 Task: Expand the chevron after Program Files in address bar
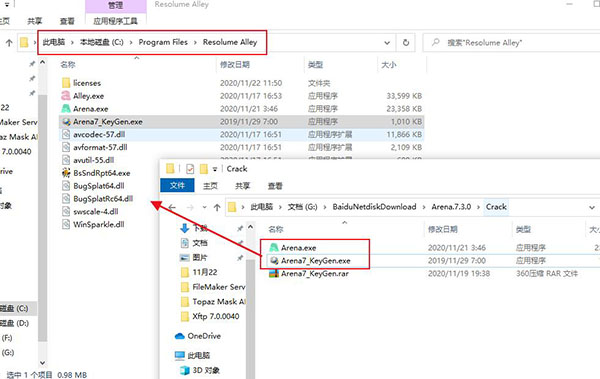[x=195, y=42]
